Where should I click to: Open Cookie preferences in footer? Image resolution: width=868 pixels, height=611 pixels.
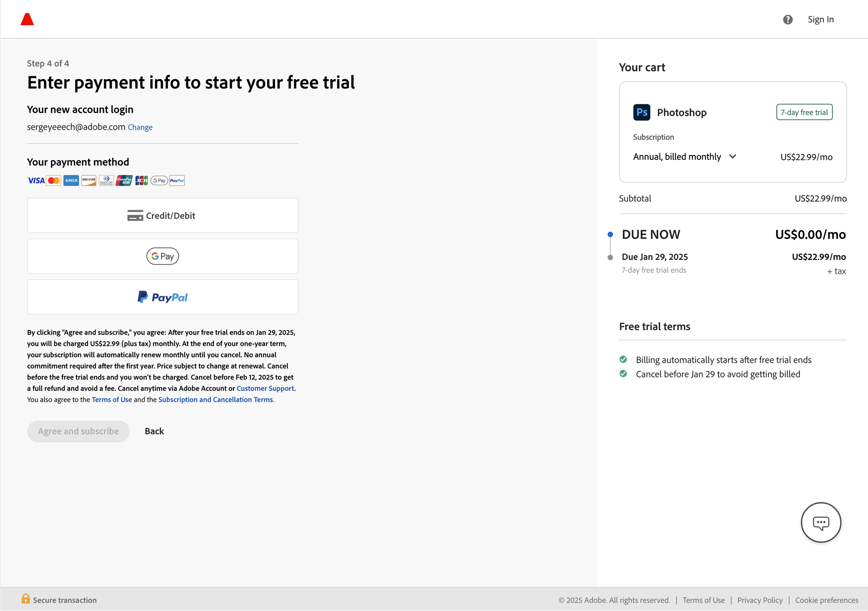[827, 600]
